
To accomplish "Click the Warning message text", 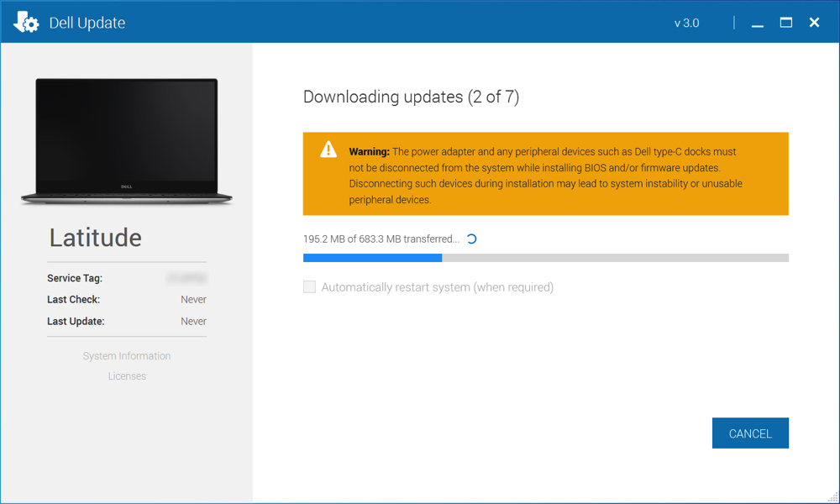I will pos(545,176).
